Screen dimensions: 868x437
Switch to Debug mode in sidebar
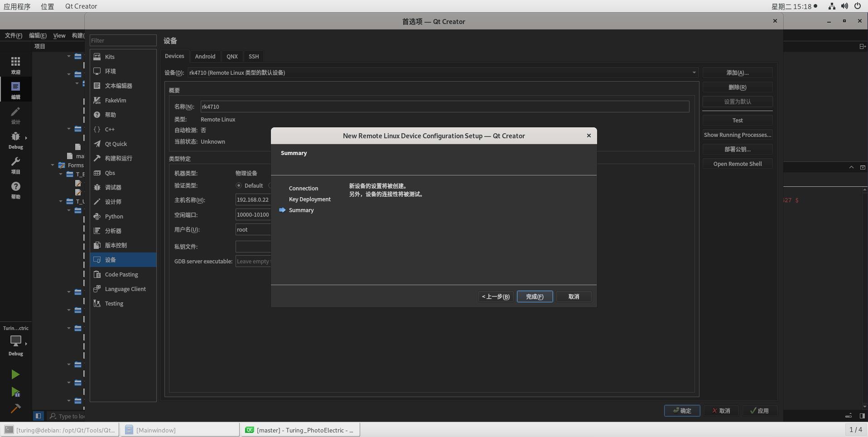(16, 140)
